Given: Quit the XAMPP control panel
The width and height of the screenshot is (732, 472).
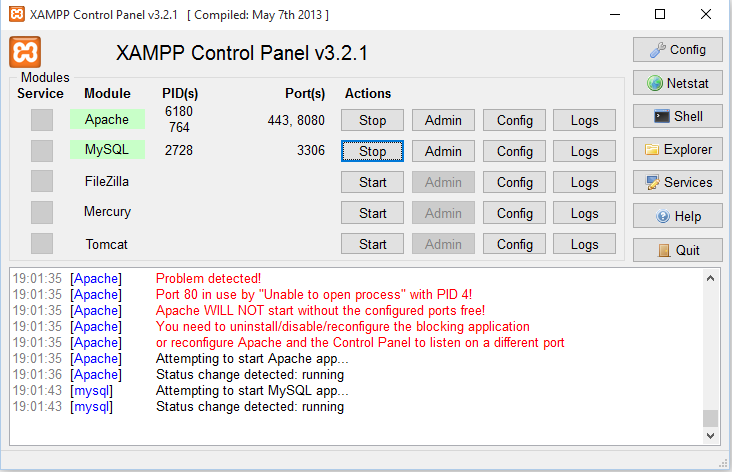Looking at the screenshot, I should tap(678, 250).
